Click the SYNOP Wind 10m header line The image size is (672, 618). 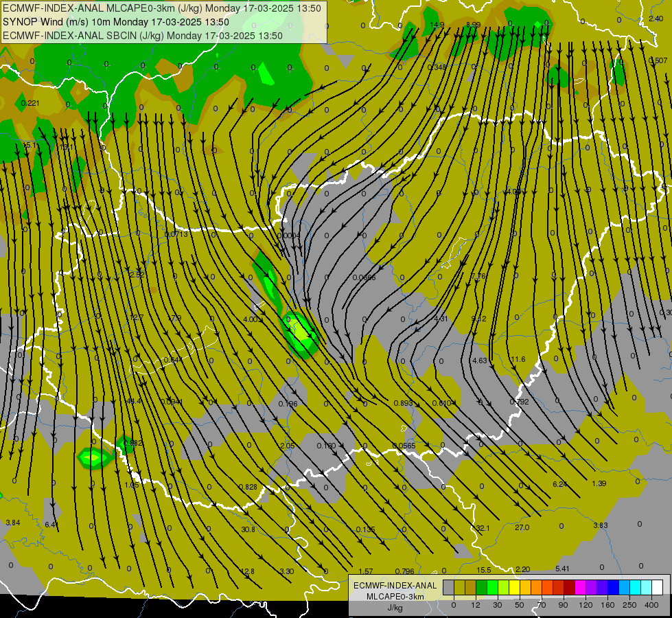coord(116,22)
